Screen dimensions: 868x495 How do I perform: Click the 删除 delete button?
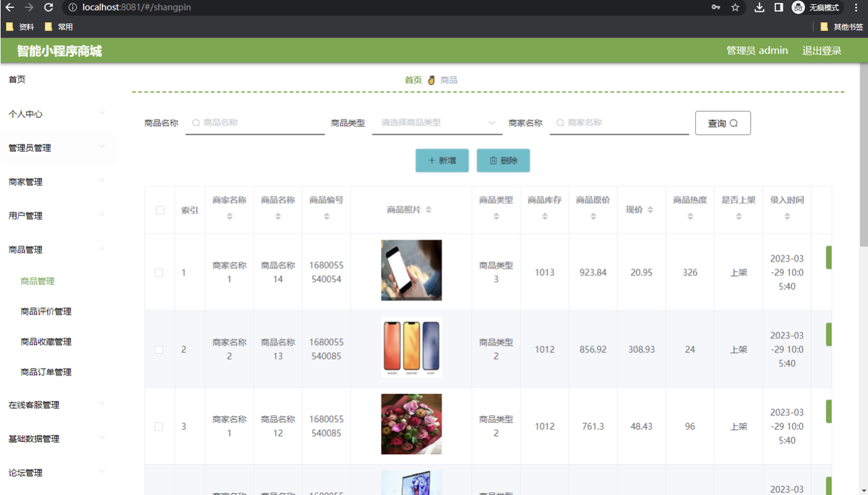tap(503, 160)
